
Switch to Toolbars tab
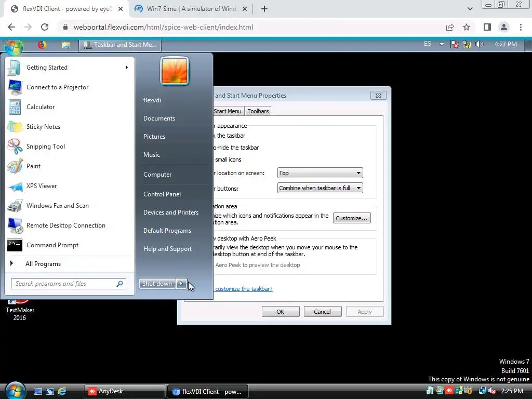[258, 111]
